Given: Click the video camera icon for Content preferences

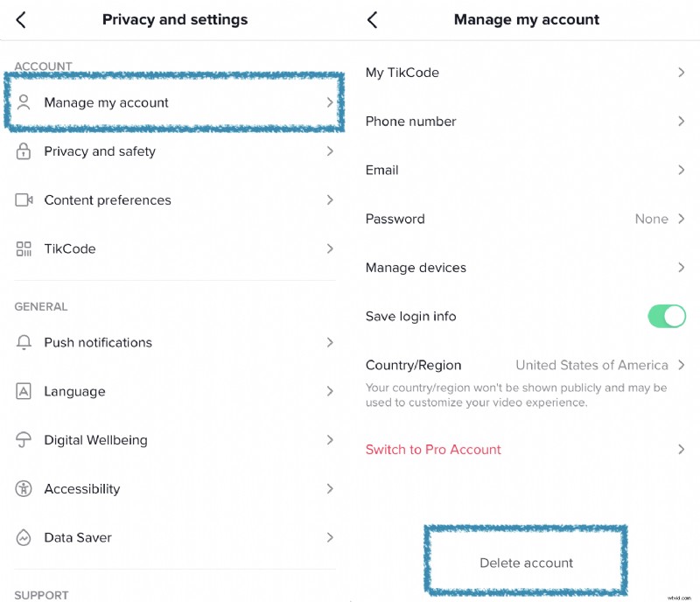Looking at the screenshot, I should pyautogui.click(x=24, y=200).
